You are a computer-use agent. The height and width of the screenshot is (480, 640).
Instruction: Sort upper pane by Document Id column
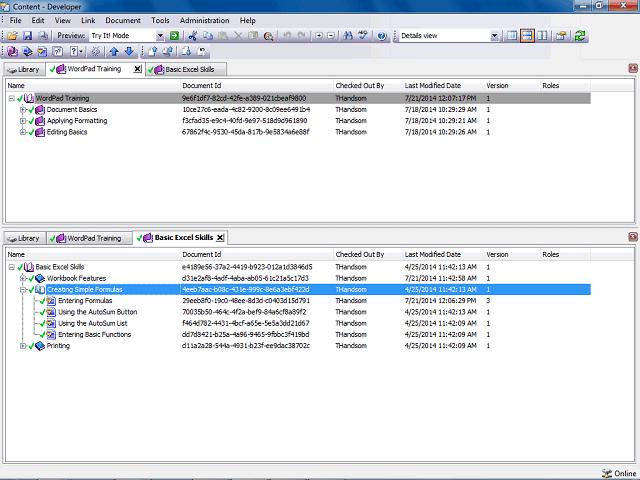257,86
